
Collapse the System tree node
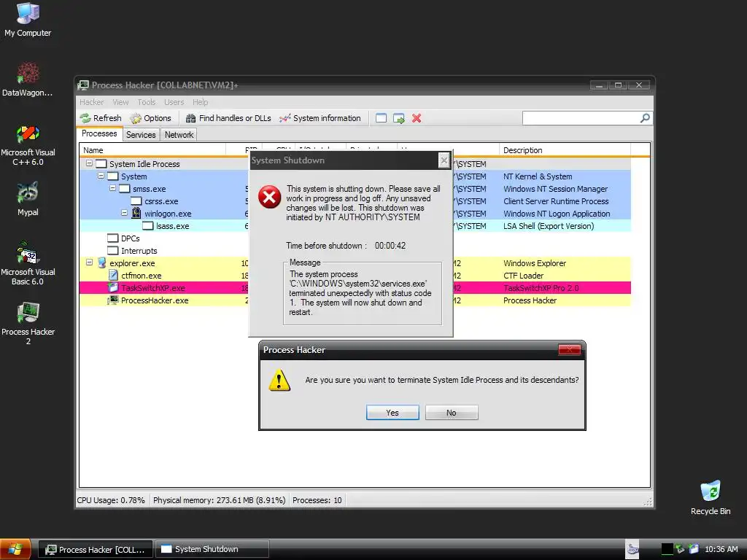101,176
